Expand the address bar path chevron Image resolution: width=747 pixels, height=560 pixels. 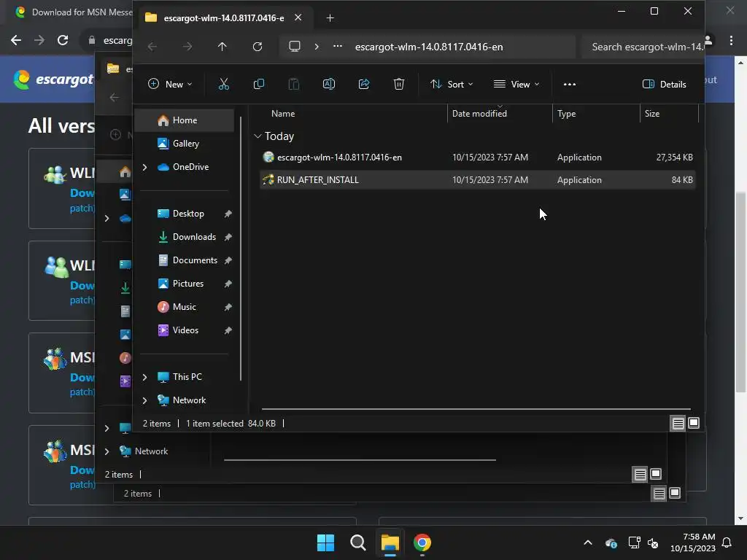(317, 47)
